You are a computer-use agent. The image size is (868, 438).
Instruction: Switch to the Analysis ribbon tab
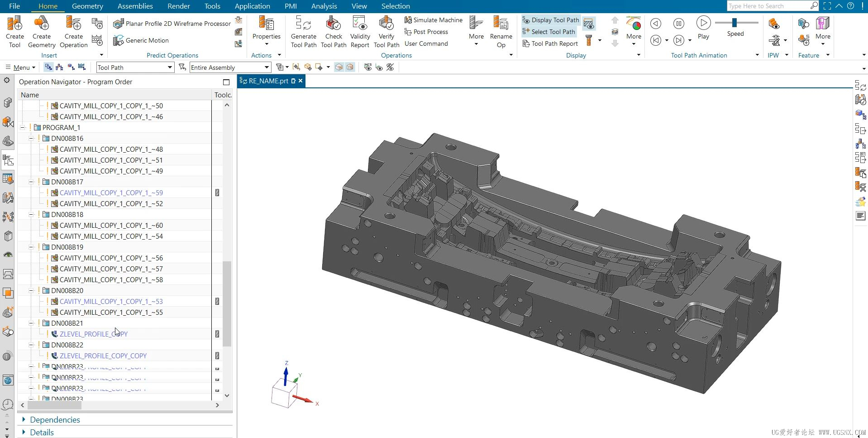pos(324,6)
